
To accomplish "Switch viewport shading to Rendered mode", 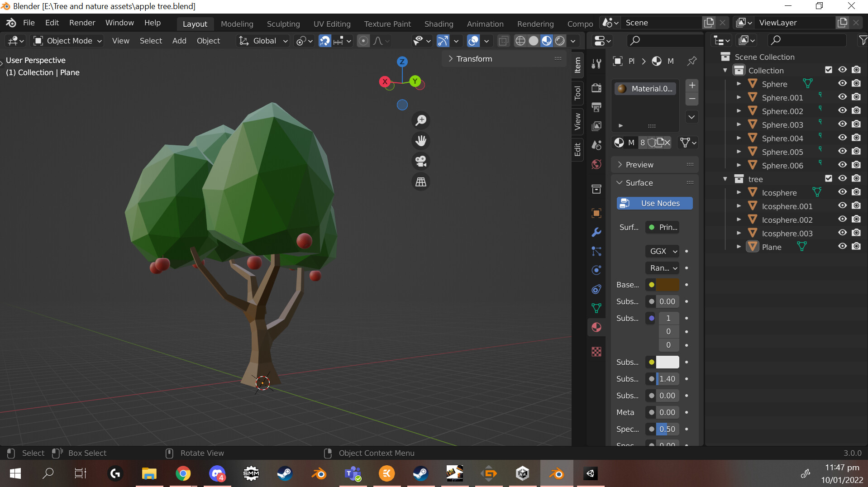I will click(560, 40).
